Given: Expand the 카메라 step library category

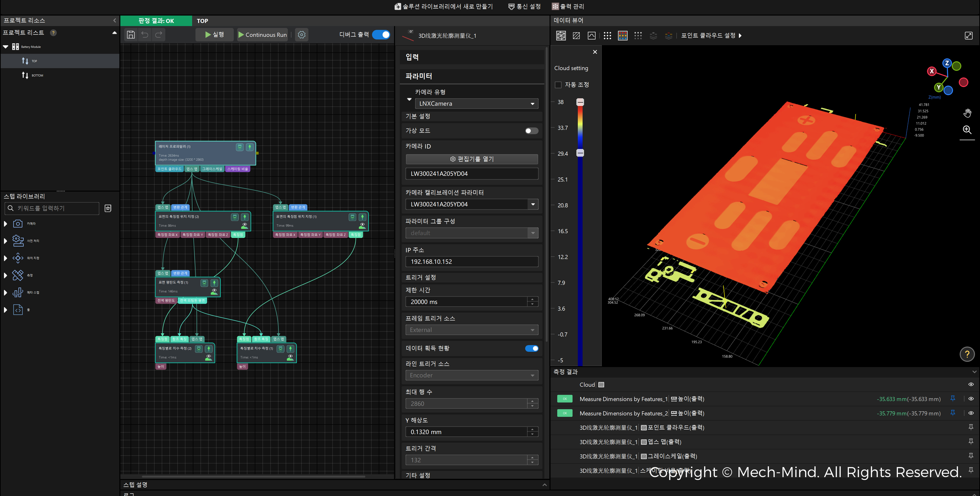Looking at the screenshot, I should pos(5,224).
